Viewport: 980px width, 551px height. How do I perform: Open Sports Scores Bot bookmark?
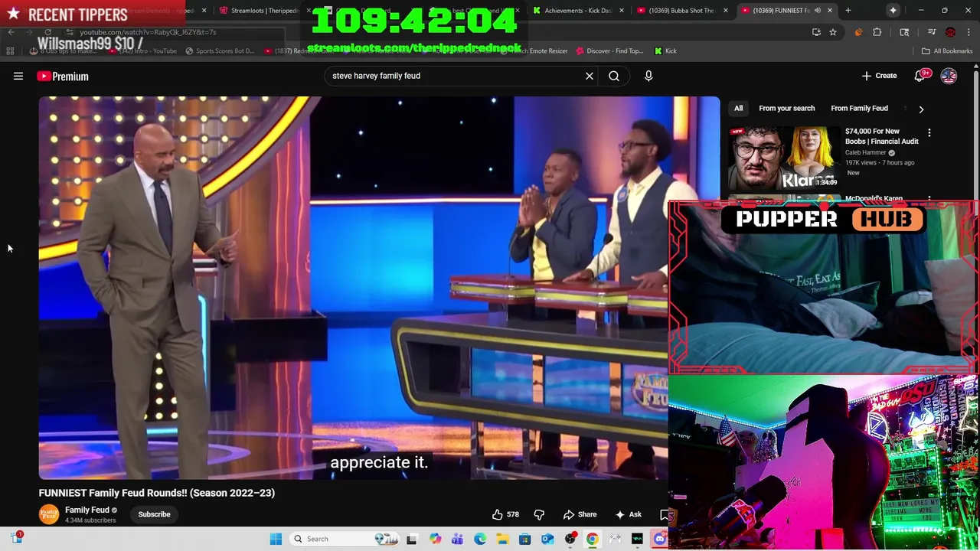pyautogui.click(x=219, y=51)
